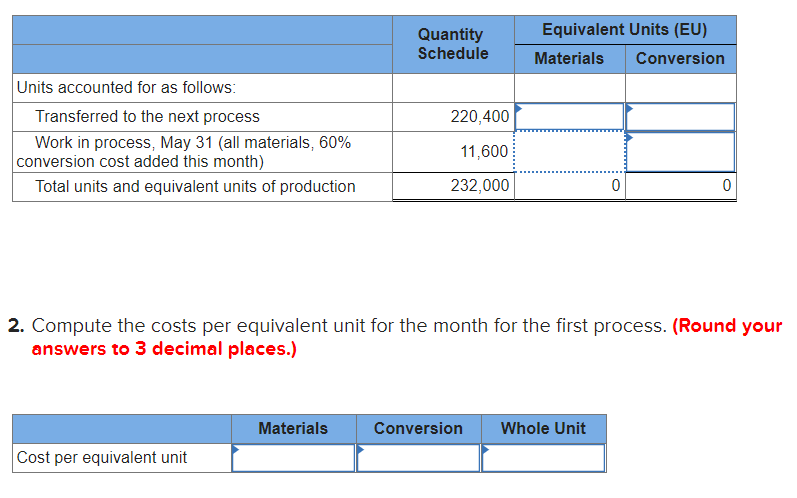Image resolution: width=797 pixels, height=498 pixels.
Task: Click the 'Whole Unit' column header
Action: [x=543, y=428]
